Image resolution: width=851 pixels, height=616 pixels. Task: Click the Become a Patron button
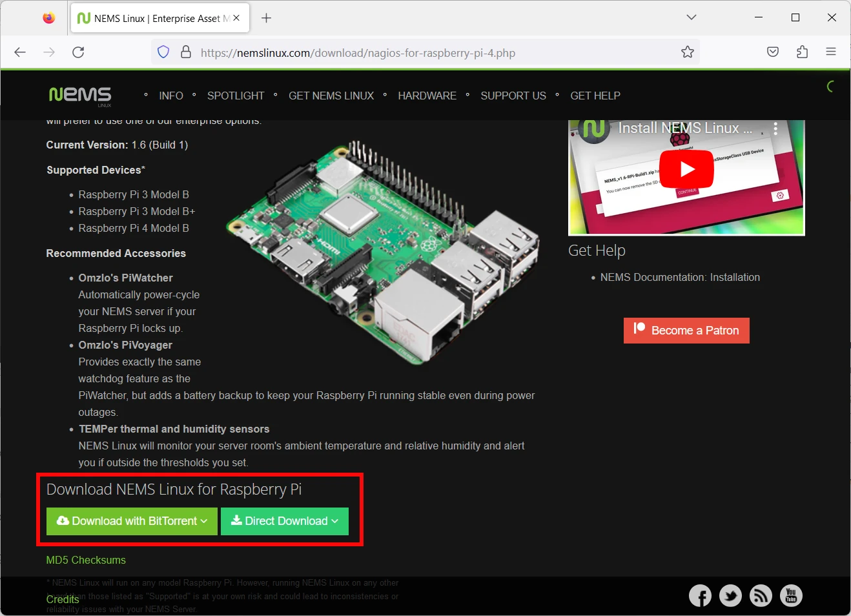coord(686,331)
